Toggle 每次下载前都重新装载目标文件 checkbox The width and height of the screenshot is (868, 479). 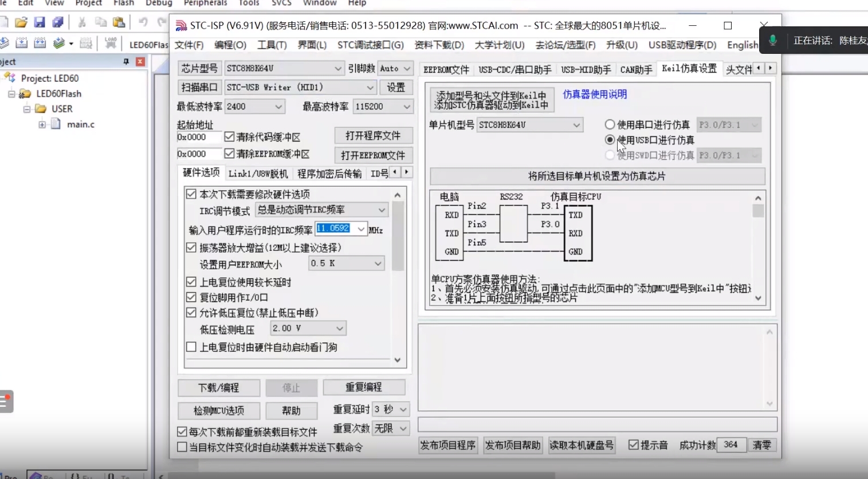182,432
